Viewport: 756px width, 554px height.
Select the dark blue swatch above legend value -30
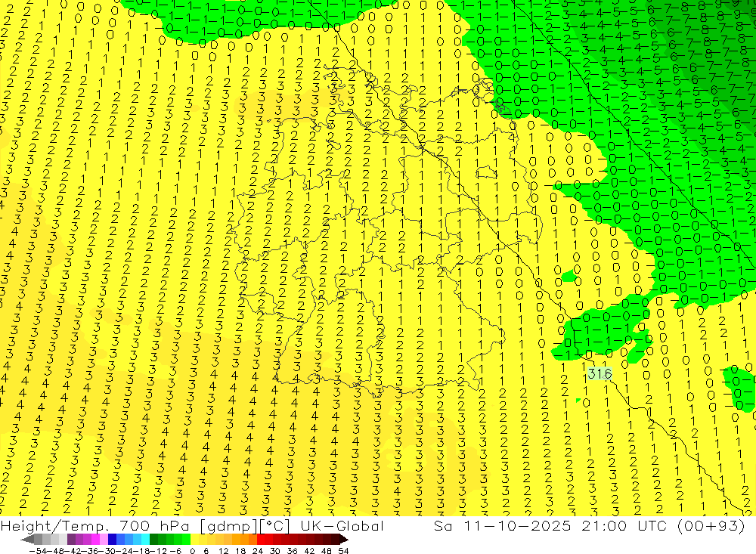[113, 539]
